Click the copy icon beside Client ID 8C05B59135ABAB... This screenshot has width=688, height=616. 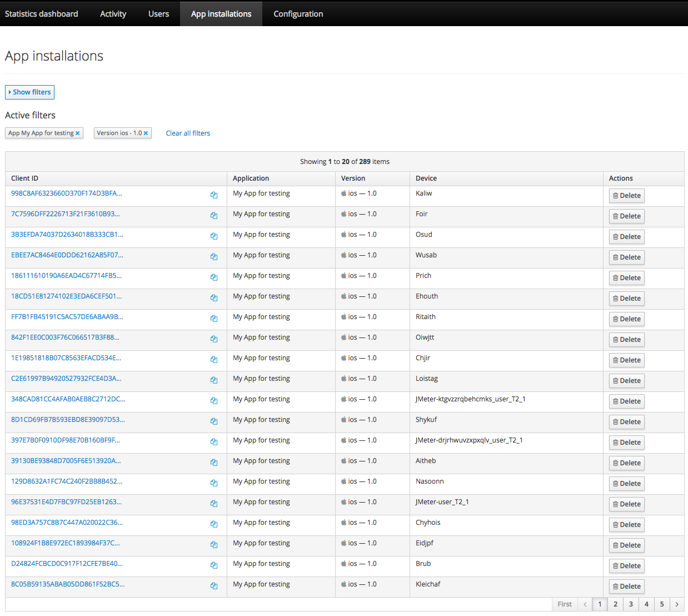coord(214,585)
